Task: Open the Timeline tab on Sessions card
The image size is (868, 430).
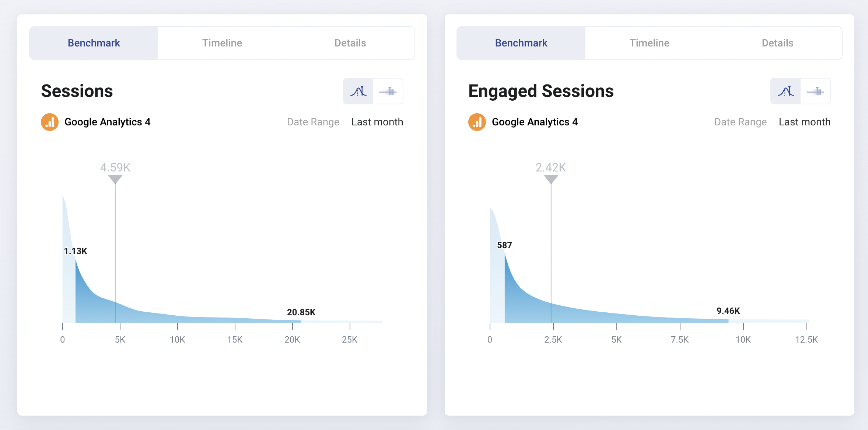Action: tap(222, 43)
